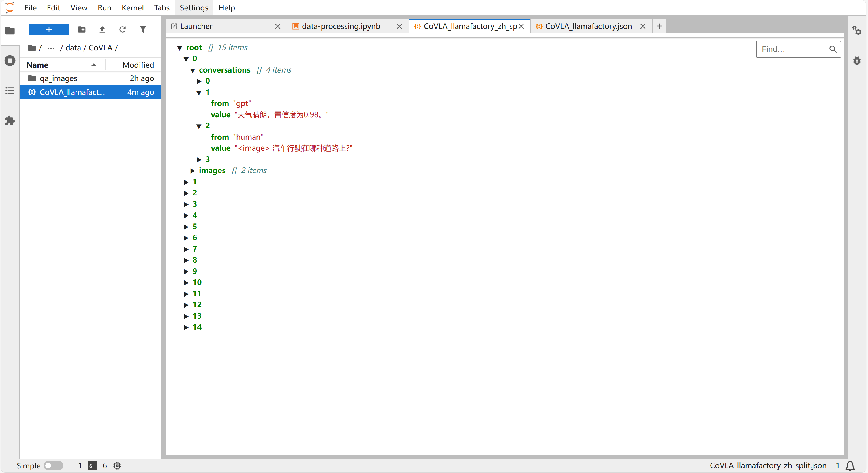Switch to data-processing.ipynb tab
This screenshot has width=868, height=473.
click(341, 26)
